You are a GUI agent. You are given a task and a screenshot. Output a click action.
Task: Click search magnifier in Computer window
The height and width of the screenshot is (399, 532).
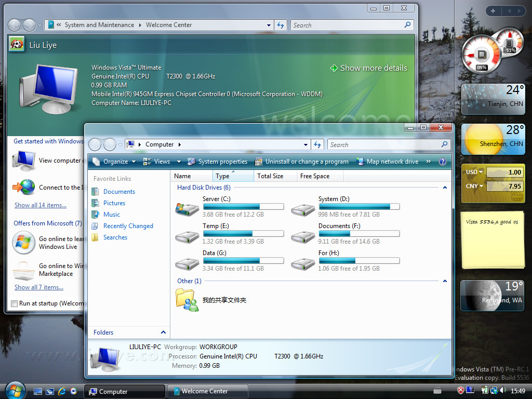tap(444, 144)
